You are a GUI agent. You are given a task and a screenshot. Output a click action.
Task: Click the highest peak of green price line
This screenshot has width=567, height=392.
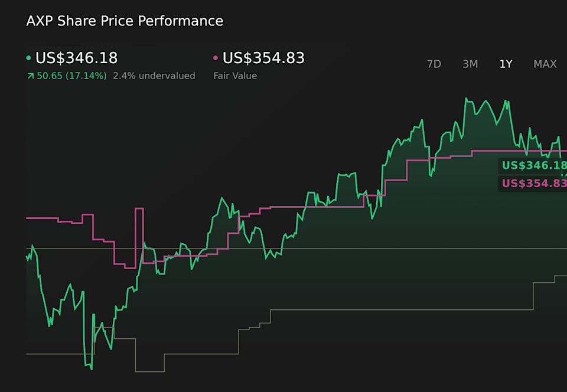pyautogui.click(x=466, y=99)
